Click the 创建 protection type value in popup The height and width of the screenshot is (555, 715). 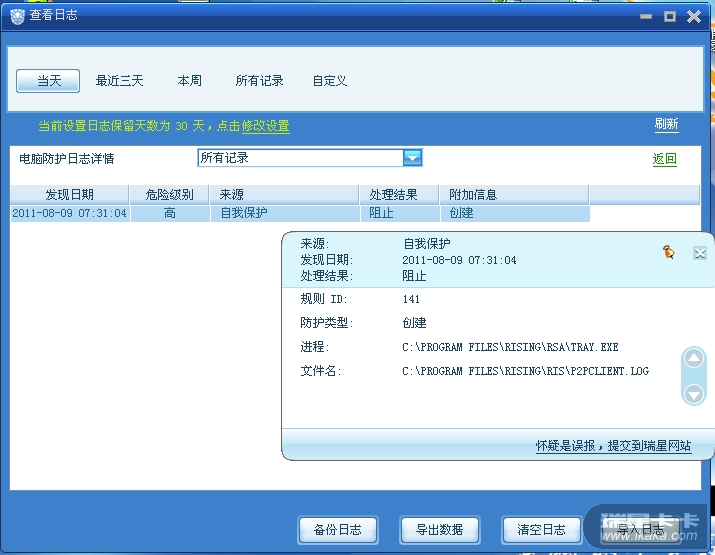[414, 323]
